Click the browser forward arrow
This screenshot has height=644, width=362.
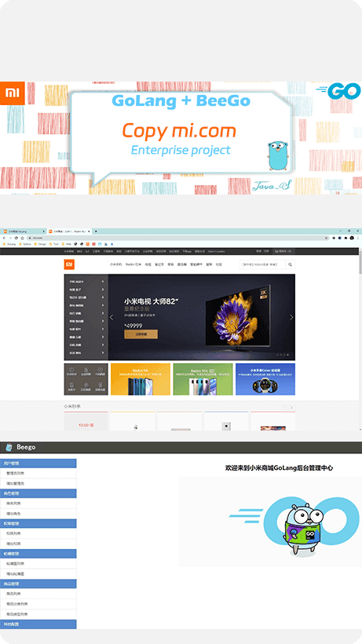tap(10, 238)
